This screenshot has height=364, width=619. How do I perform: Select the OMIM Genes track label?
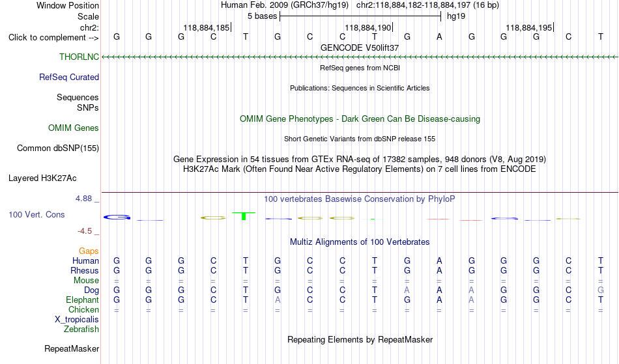point(74,128)
